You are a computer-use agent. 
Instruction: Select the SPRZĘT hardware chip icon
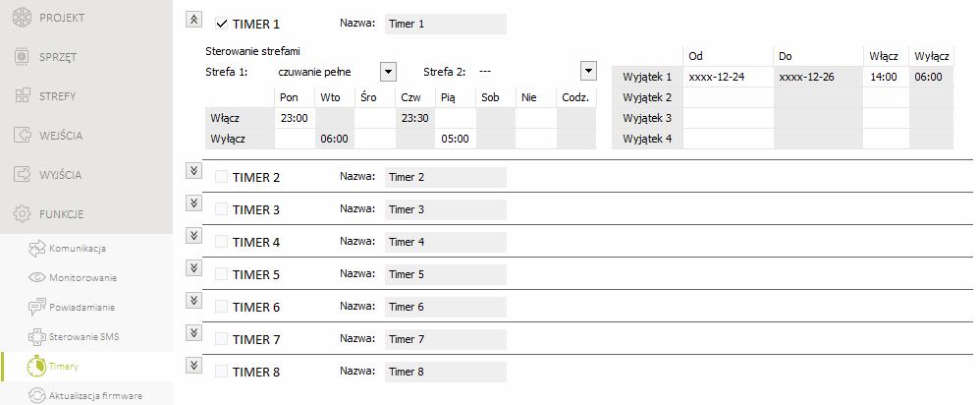pyautogui.click(x=22, y=57)
